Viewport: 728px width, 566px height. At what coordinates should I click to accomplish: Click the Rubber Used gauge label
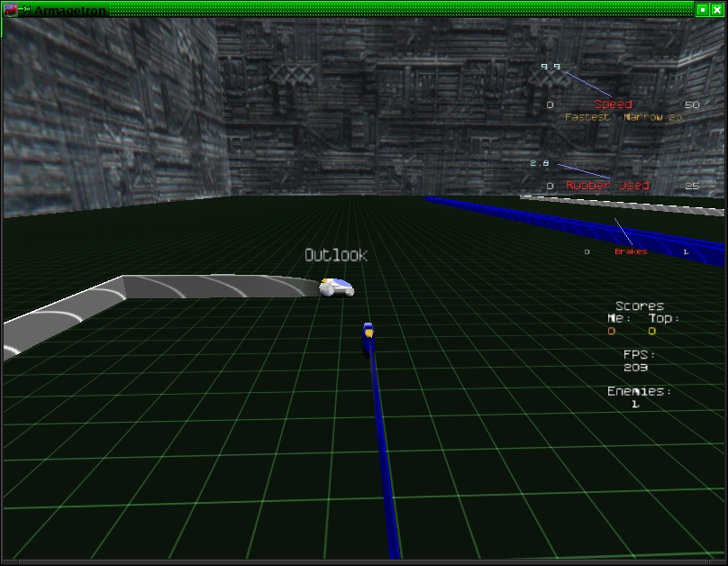[607, 186]
